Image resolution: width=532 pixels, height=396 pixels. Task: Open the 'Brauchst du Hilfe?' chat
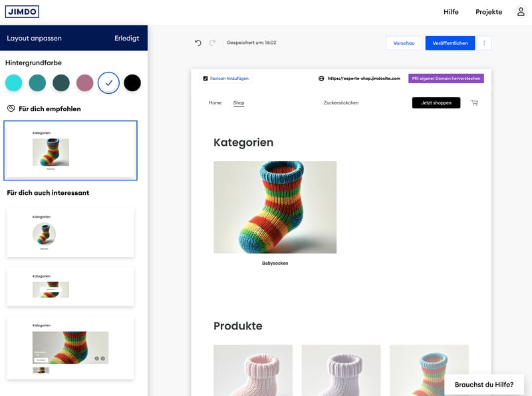(484, 385)
